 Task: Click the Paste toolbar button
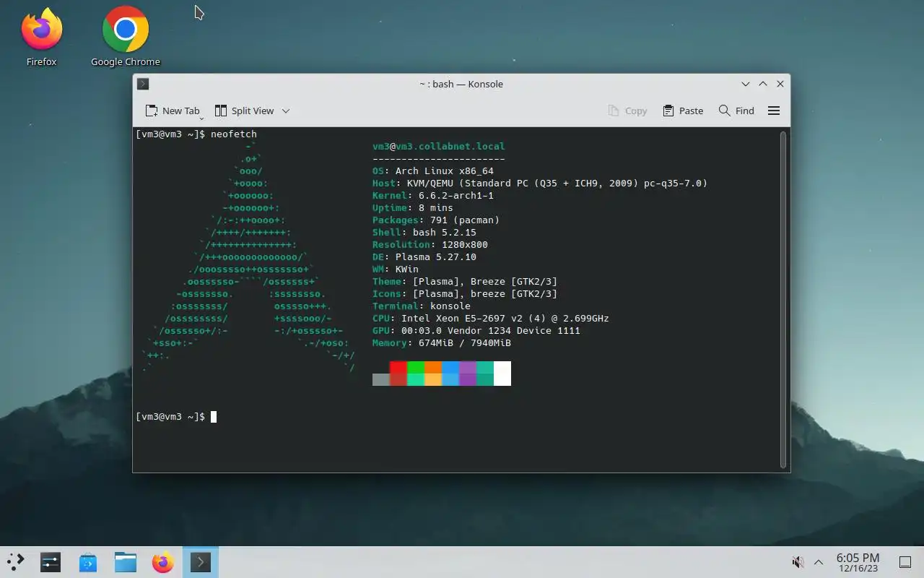(x=682, y=111)
